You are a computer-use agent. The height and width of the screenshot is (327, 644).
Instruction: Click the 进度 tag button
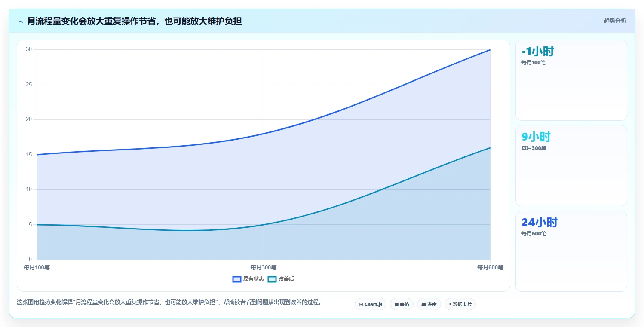click(429, 304)
